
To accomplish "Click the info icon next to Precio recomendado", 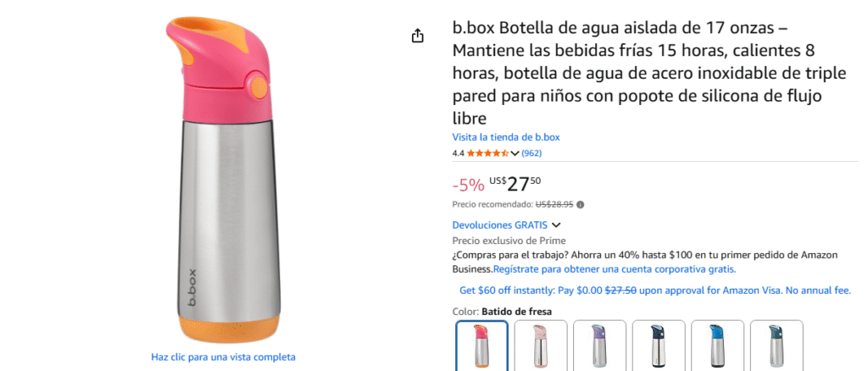I will 580,204.
